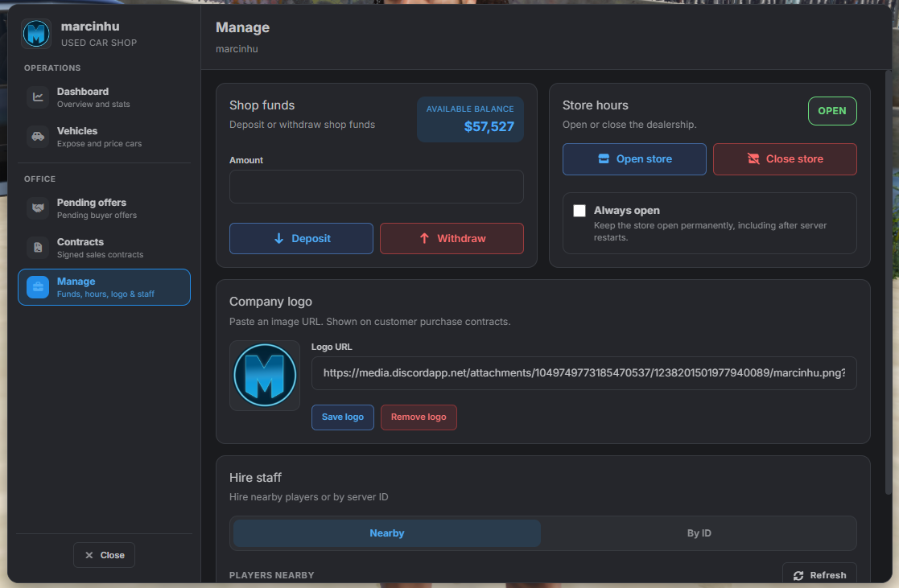Screen dimensions: 899x588
Task: Click the Refresh arrows icon
Action: [798, 575]
